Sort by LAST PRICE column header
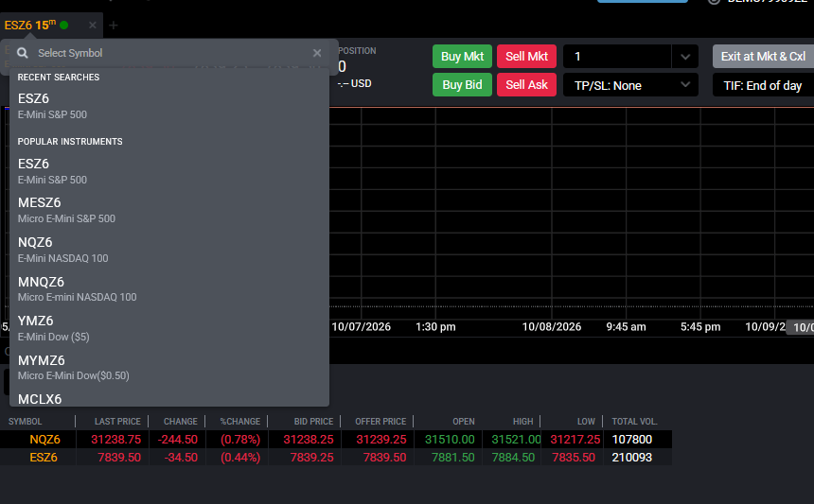This screenshot has width=814, height=504. 117,422
